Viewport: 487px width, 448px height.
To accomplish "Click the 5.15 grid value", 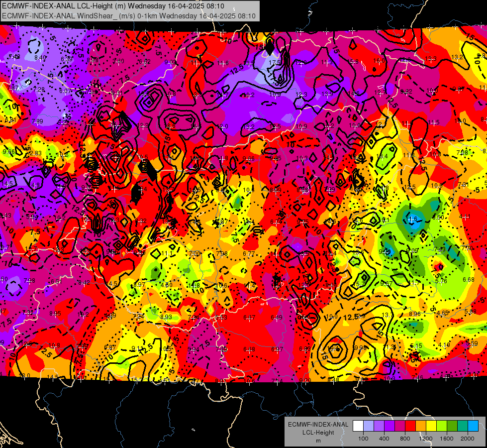I will click(416, 346).
